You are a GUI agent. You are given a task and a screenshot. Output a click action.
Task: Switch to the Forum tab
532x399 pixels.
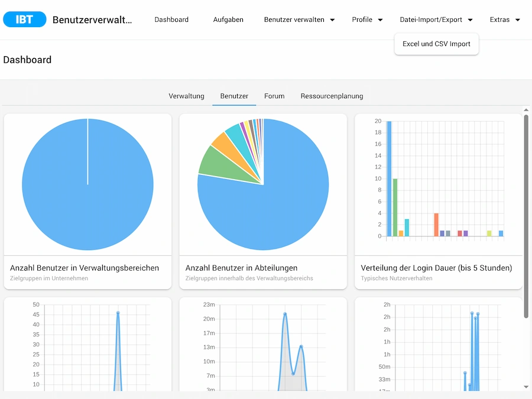click(274, 96)
